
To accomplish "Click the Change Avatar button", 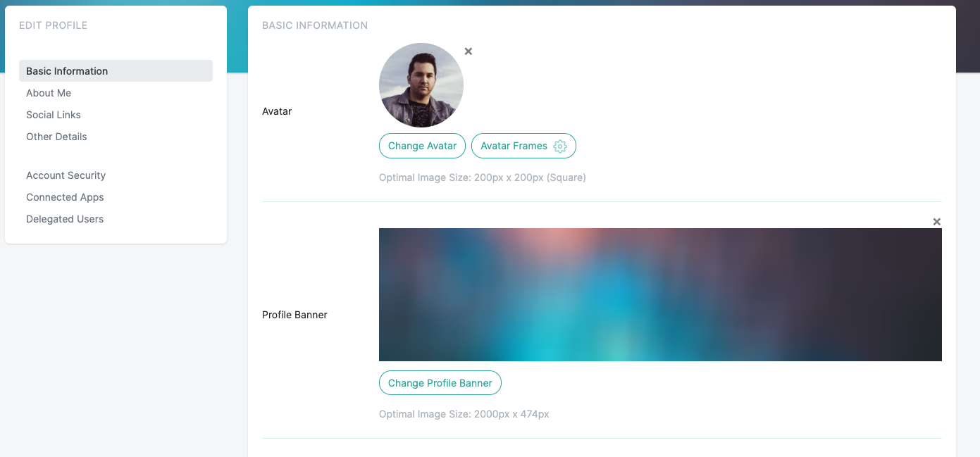I will 422,146.
